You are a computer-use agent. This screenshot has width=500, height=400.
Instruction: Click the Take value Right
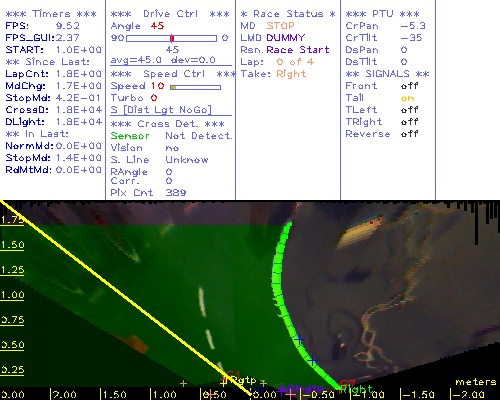291,74
